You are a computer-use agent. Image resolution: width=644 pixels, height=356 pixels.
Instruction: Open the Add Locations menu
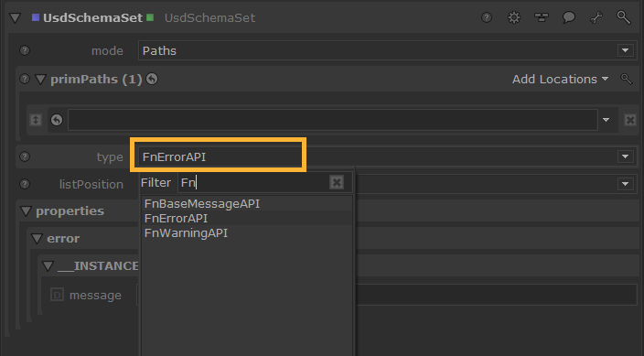pos(560,79)
